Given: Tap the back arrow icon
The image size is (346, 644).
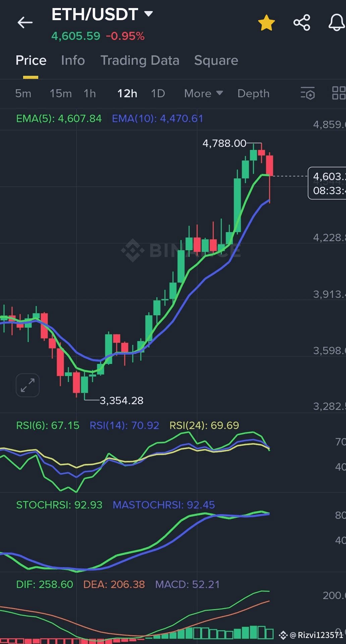Looking at the screenshot, I should [x=25, y=23].
